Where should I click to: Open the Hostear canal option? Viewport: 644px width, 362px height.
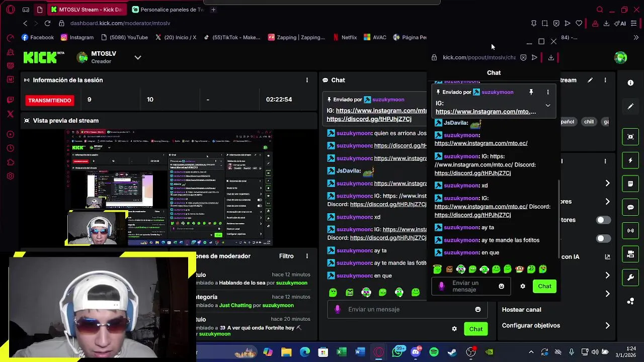pos(521,310)
